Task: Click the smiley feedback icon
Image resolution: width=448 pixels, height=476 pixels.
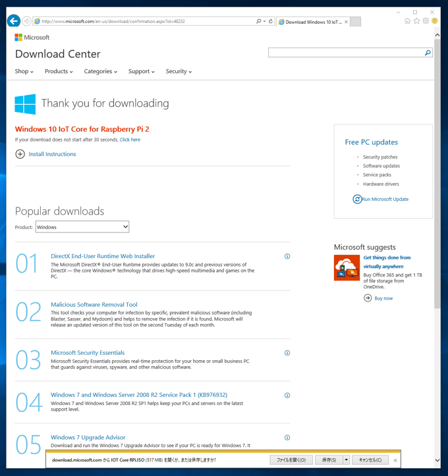Action: pos(435,21)
